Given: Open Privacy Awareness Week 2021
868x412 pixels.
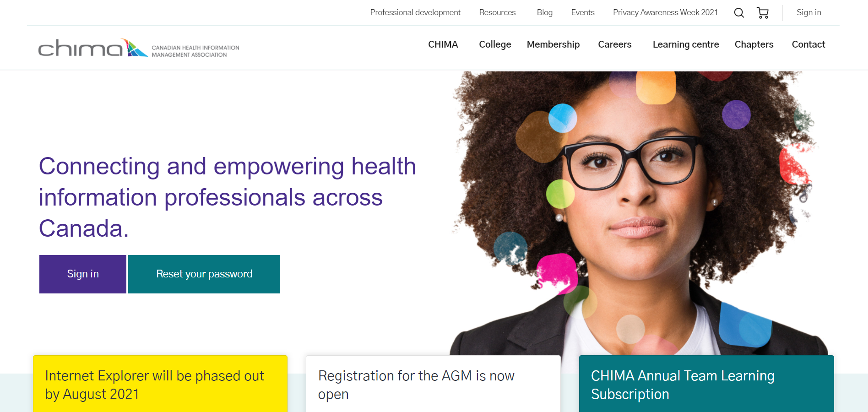Looking at the screenshot, I should click(665, 12).
